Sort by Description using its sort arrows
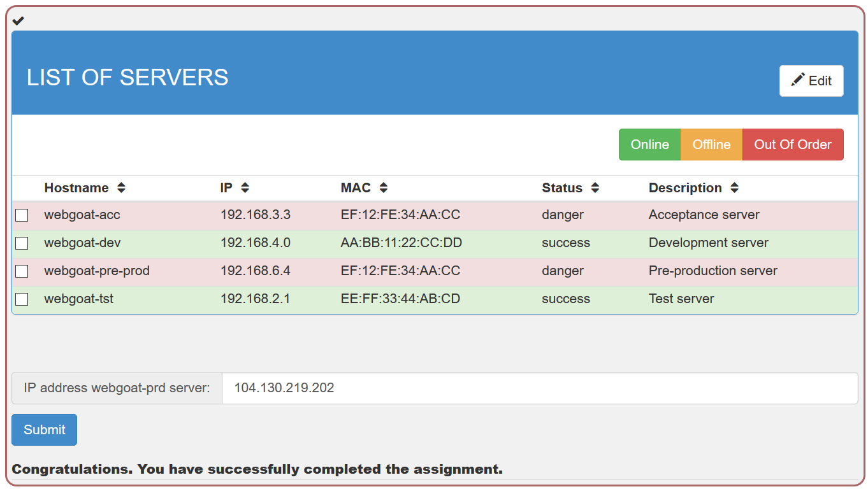This screenshot has height=489, width=868. 734,188
